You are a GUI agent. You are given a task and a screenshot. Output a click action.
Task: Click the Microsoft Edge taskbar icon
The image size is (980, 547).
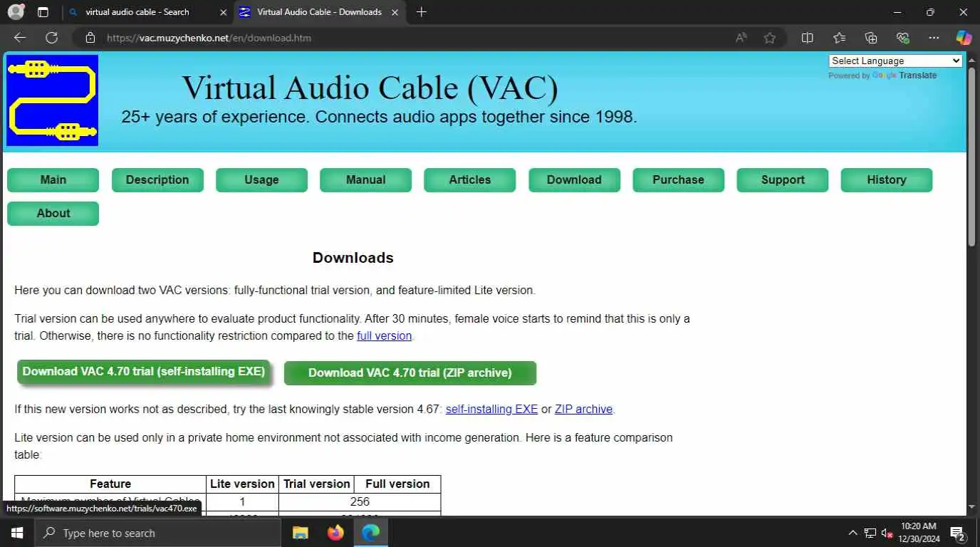(370, 533)
